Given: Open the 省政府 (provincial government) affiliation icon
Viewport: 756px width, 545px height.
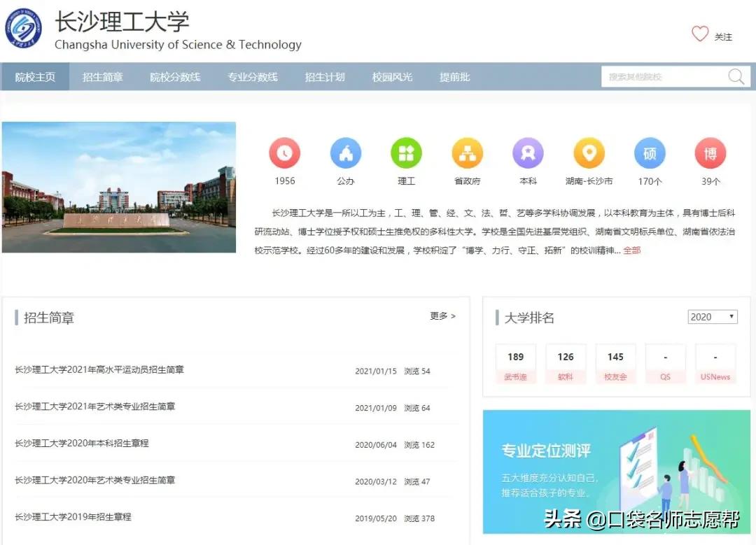Looking at the screenshot, I should [x=467, y=153].
